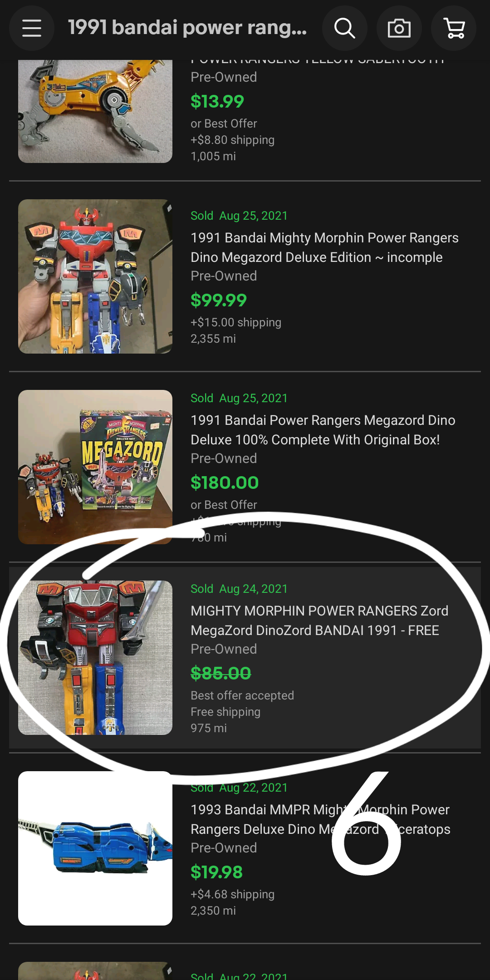Open camera image search

[399, 28]
